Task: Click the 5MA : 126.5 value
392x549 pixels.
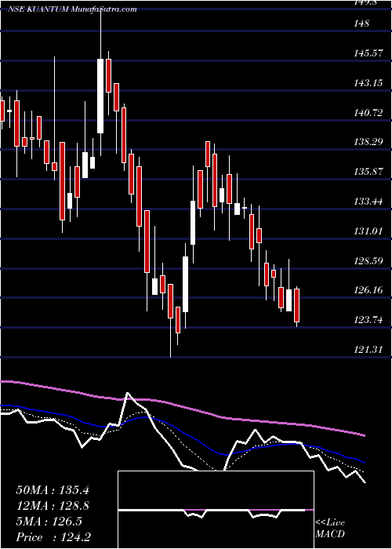Action: pyautogui.click(x=49, y=522)
